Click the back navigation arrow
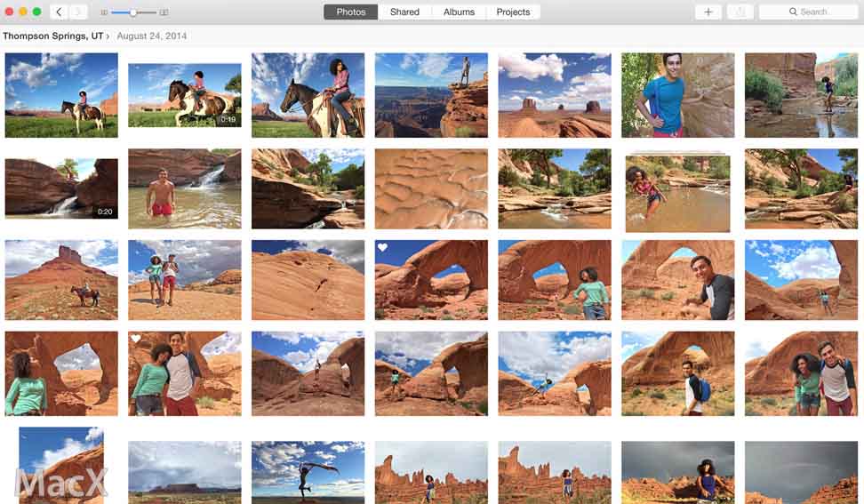The width and height of the screenshot is (864, 504). (59, 12)
